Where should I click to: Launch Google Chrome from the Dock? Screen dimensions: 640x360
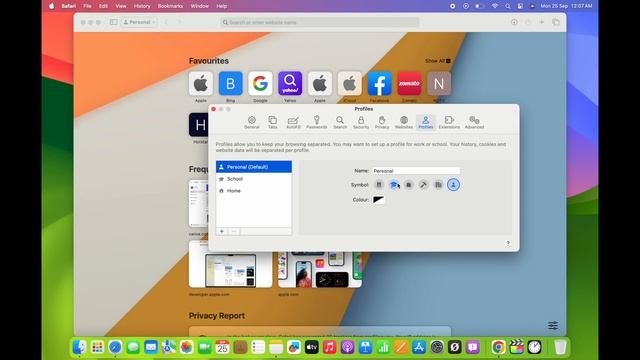(x=498, y=347)
